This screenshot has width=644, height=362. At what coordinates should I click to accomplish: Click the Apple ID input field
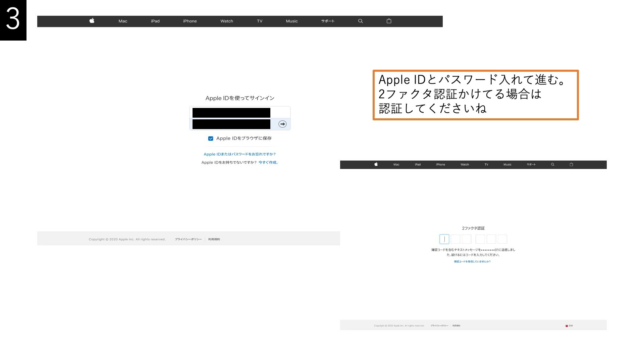pos(240,113)
